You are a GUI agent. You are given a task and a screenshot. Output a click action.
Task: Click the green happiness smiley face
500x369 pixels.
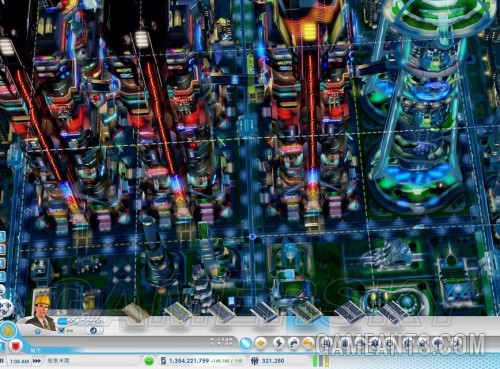click(x=149, y=361)
